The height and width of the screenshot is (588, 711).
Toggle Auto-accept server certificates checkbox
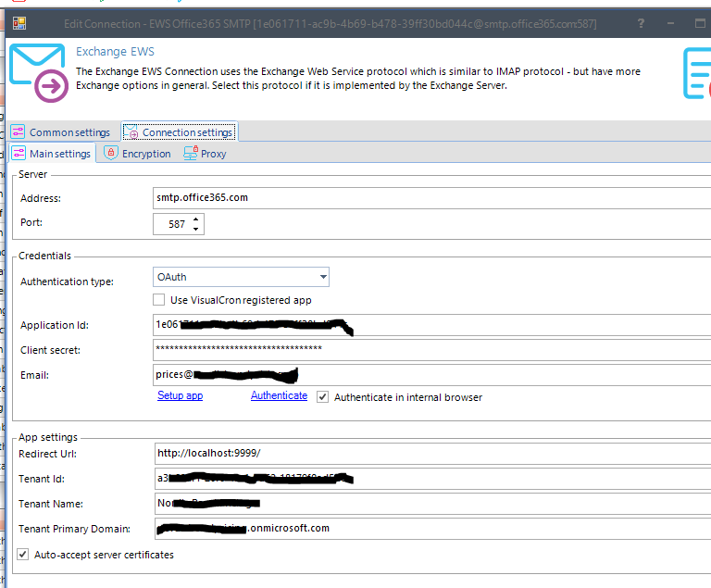coord(22,555)
